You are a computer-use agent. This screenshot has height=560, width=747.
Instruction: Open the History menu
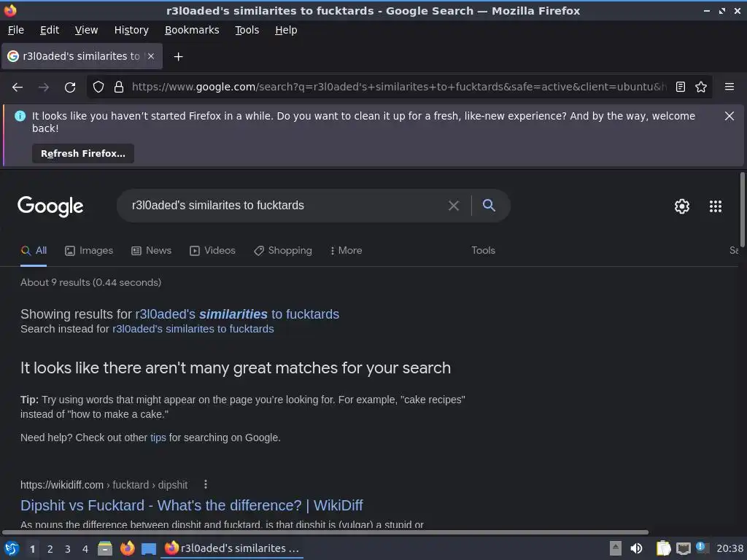coord(131,30)
